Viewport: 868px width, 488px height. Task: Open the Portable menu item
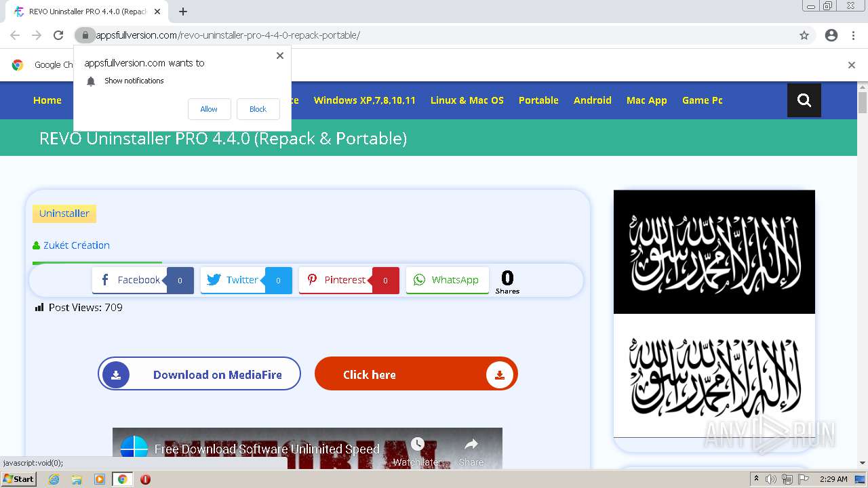point(538,100)
